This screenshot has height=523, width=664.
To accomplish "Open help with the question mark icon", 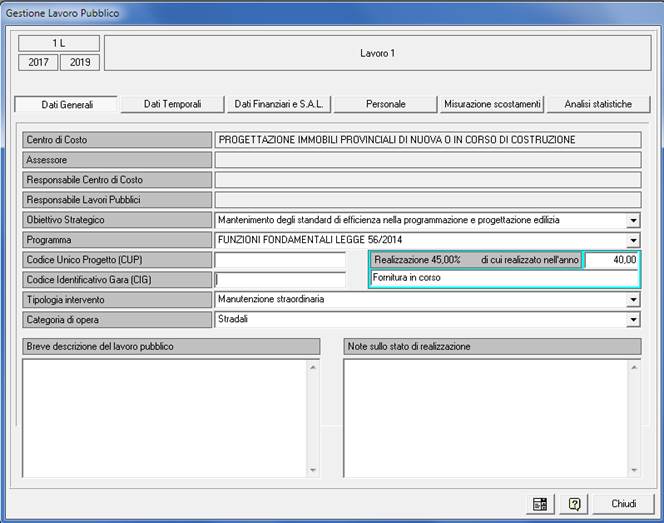I will coord(574,503).
